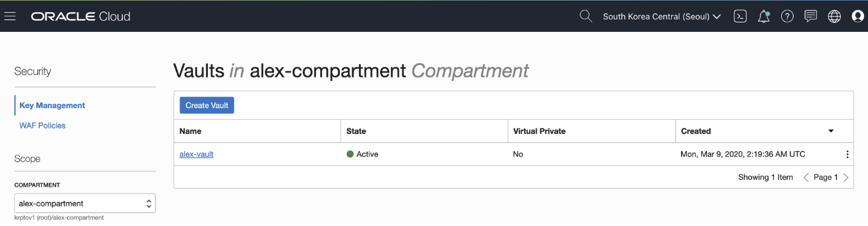The height and width of the screenshot is (226, 868).
Task: Open the language globe icon
Action: click(834, 17)
